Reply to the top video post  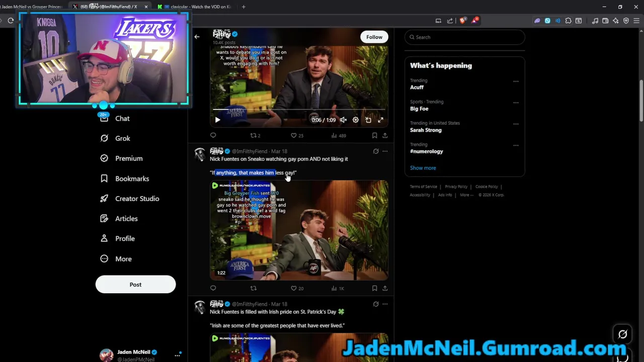pos(213,135)
